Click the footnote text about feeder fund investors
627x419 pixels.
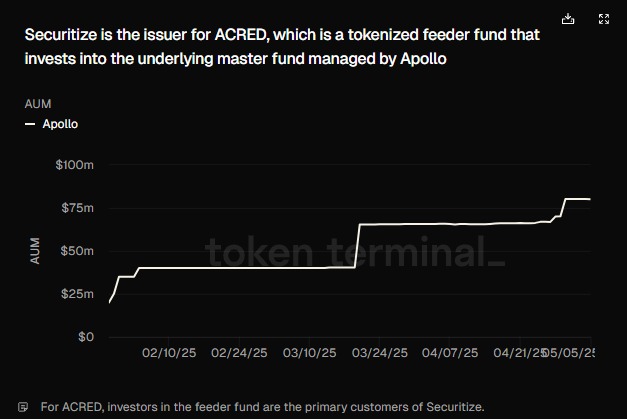point(263,407)
